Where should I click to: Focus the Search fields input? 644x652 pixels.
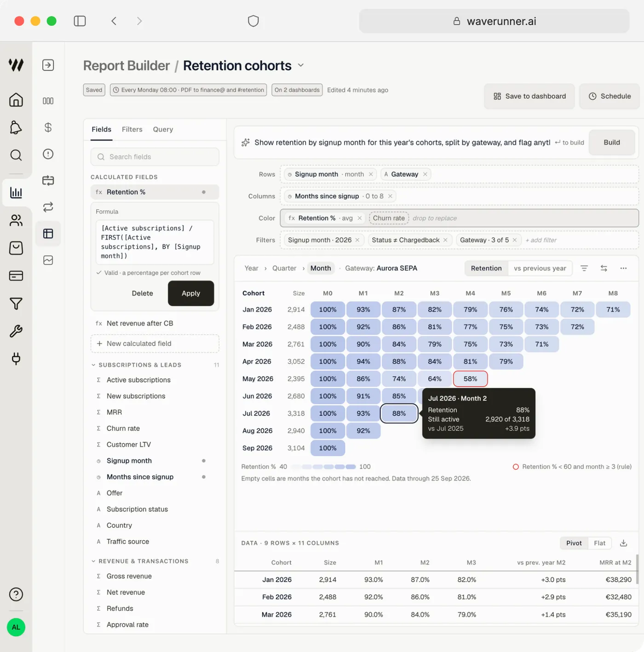pos(155,157)
